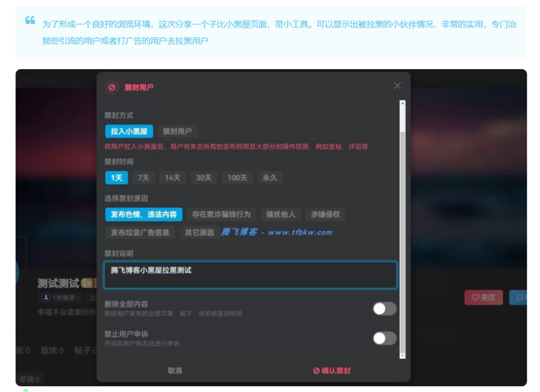Choose 骚扰他人 as the ban reason

[x=281, y=214]
